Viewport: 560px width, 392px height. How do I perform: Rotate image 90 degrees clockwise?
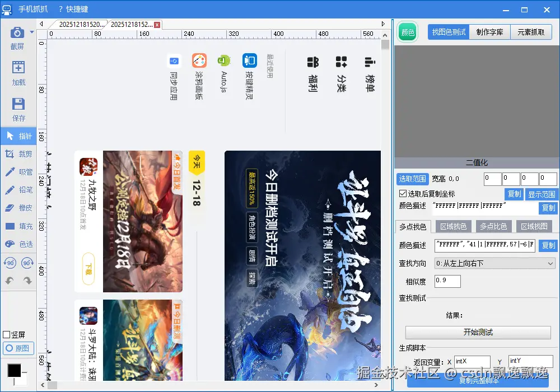pos(27,263)
